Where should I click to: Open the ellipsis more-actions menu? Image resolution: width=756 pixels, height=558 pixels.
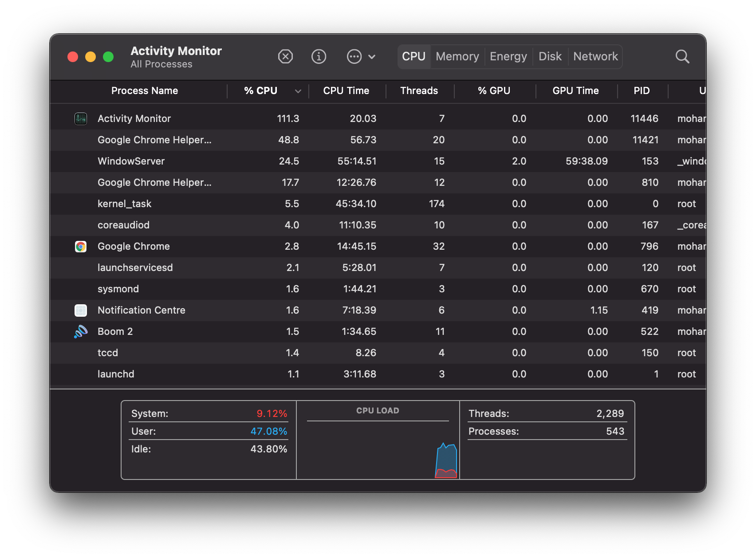[x=361, y=57]
